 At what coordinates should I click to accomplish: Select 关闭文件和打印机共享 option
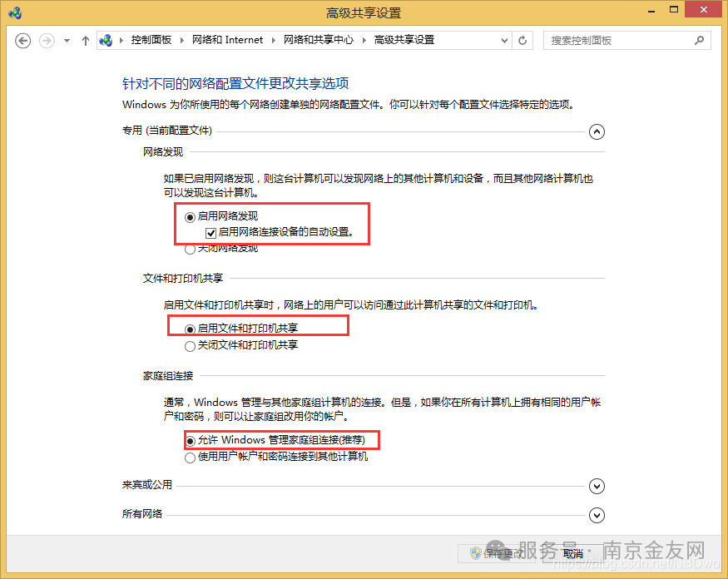pyautogui.click(x=190, y=344)
